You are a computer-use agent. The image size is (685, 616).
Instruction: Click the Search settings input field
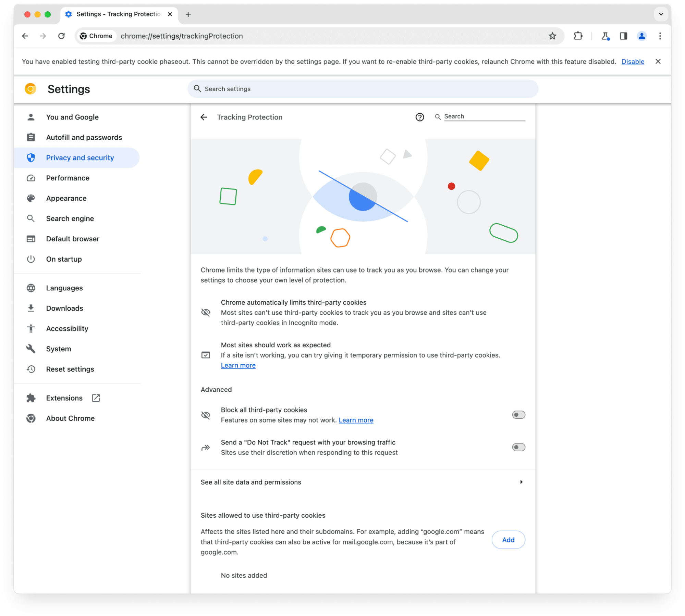point(363,89)
